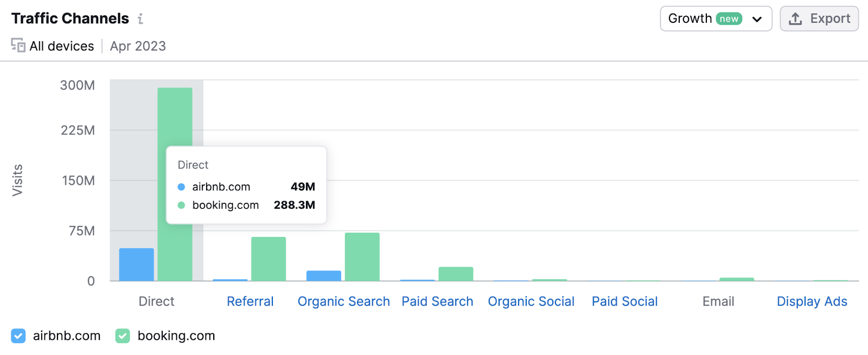Viewport: 868px width, 355px height.
Task: Click the blue airbnb.com Direct bar
Action: 137,264
